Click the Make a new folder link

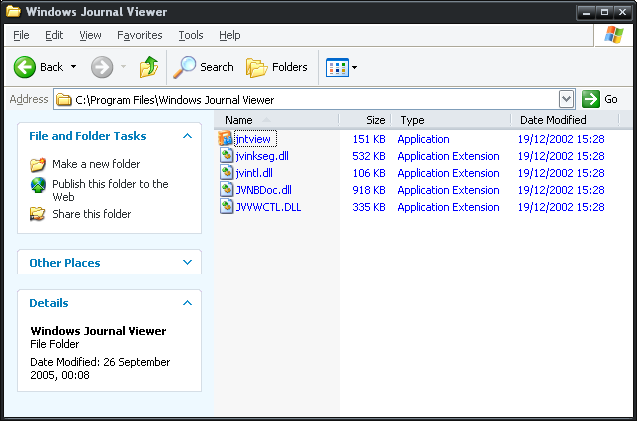pos(96,164)
